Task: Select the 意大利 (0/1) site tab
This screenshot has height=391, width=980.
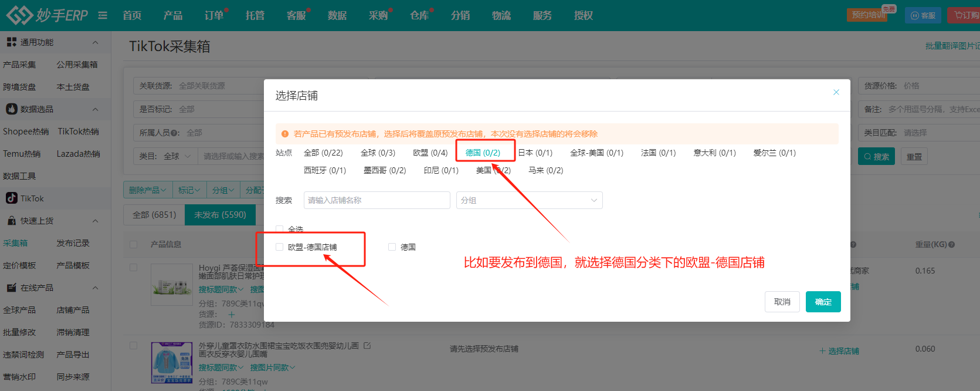Action: (714, 153)
